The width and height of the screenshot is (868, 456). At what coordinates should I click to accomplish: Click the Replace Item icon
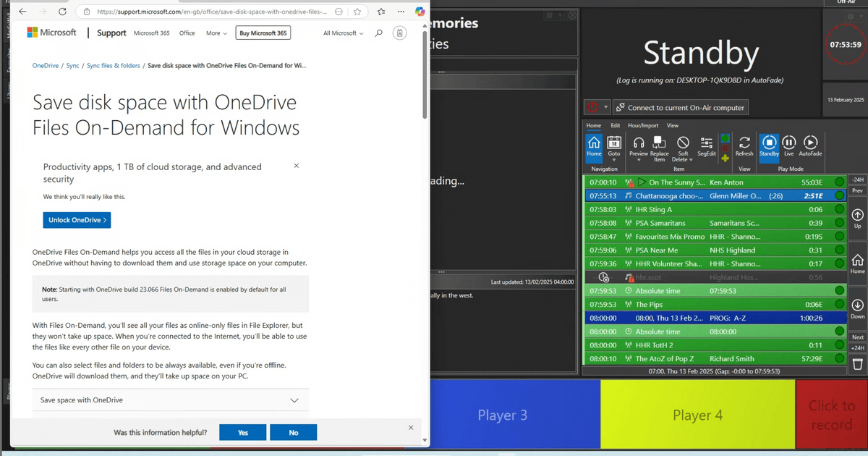pyautogui.click(x=659, y=143)
